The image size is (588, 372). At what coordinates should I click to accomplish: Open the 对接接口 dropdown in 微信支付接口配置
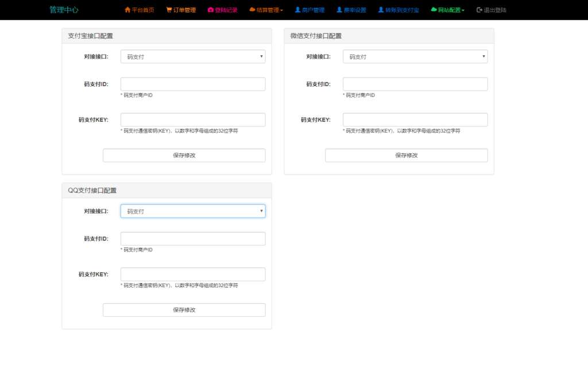click(x=415, y=56)
